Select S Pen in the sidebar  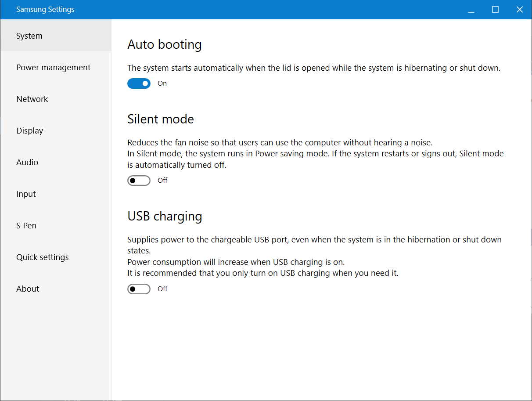56,225
